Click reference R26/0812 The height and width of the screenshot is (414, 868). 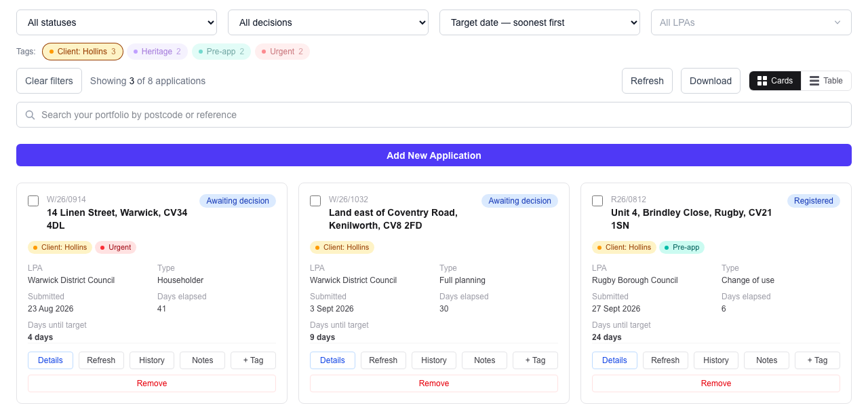[629, 200]
